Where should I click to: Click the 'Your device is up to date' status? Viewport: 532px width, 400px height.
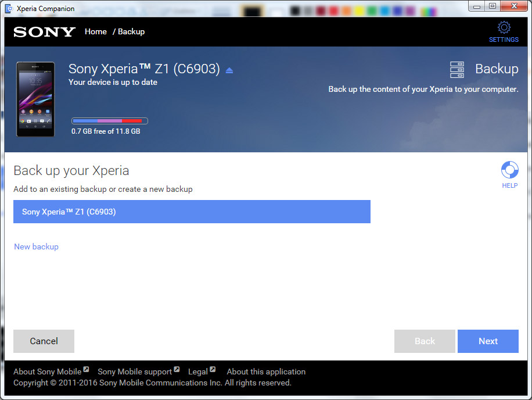click(x=113, y=82)
